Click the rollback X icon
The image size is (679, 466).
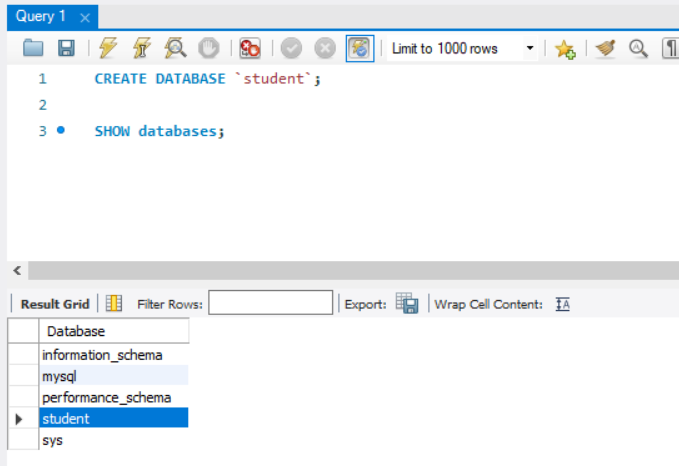point(324,48)
